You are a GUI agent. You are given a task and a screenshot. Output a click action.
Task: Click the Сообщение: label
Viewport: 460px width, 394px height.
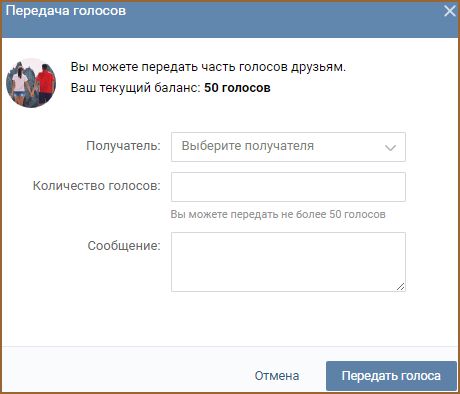click(x=124, y=246)
